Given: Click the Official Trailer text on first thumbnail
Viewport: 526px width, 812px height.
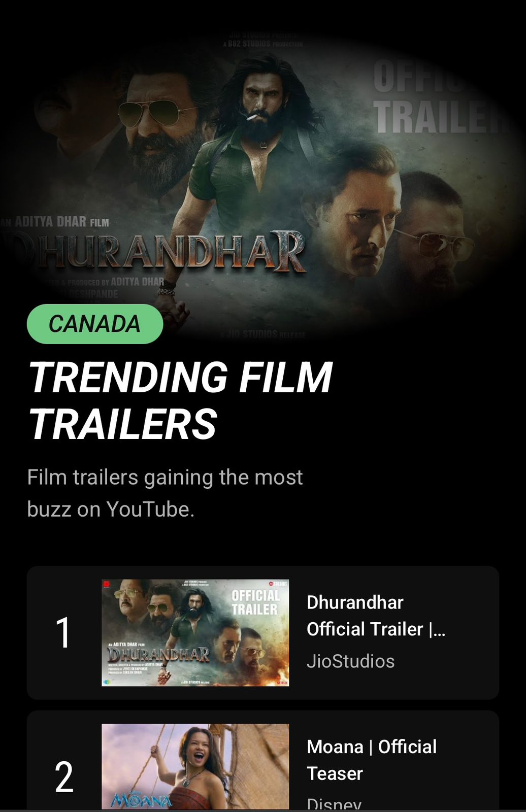Looking at the screenshot, I should 255,602.
